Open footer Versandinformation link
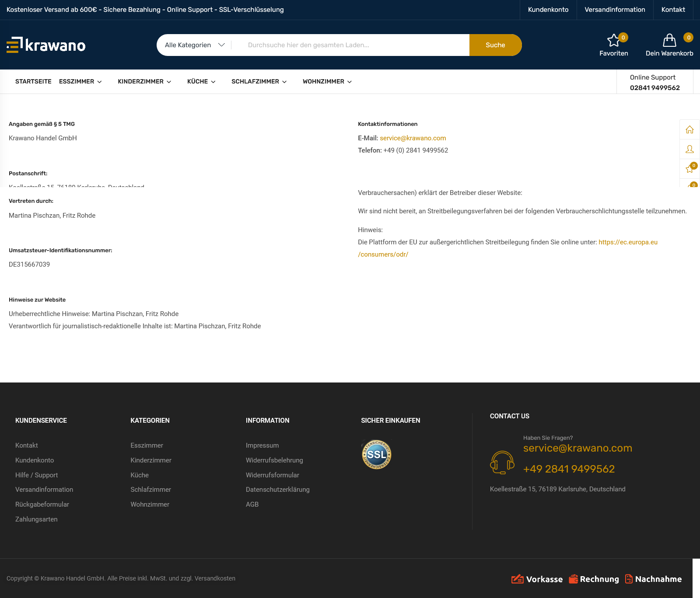Screen dimensions: 700x598 [x=44, y=490]
